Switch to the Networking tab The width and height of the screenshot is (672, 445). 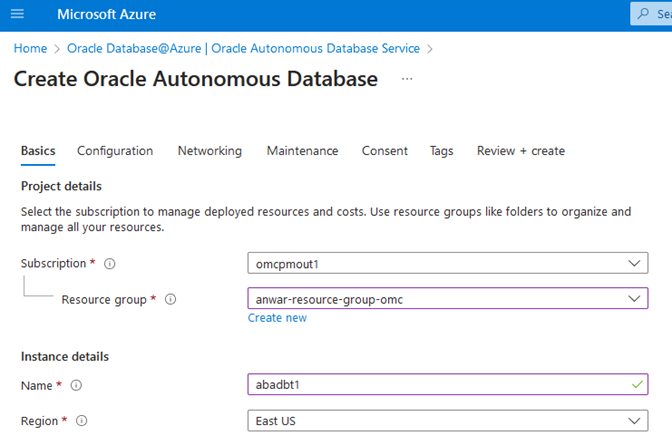coord(210,151)
